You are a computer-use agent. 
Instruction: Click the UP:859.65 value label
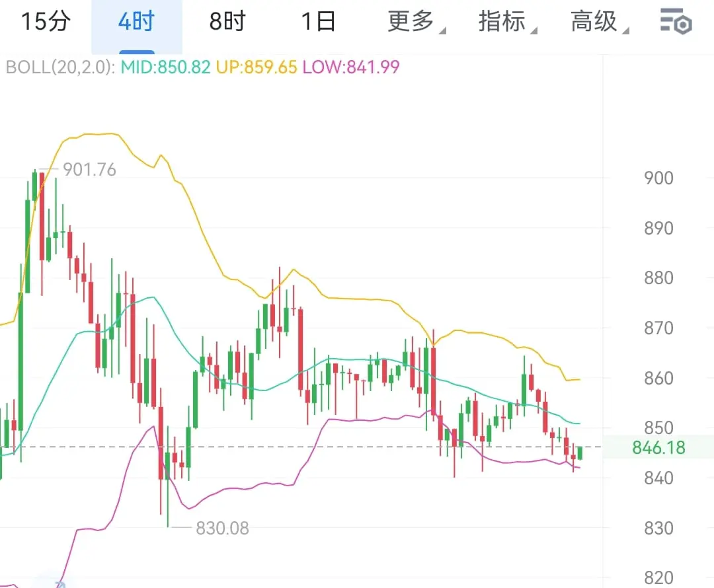[x=257, y=67]
